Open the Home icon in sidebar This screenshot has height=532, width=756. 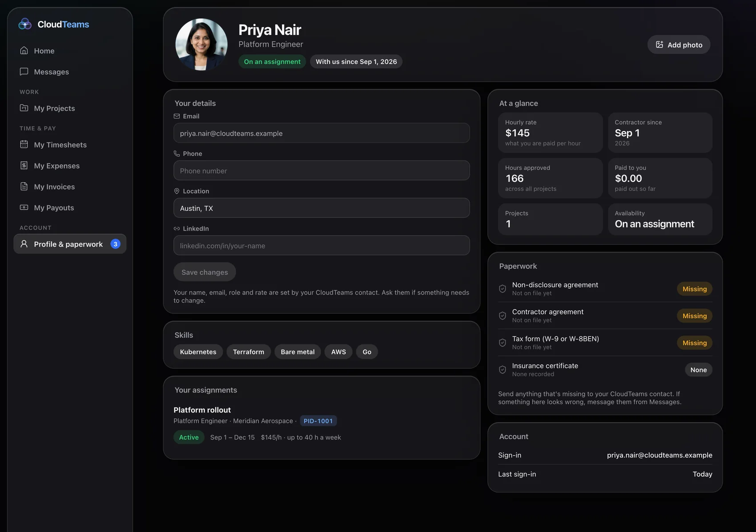[x=24, y=51]
